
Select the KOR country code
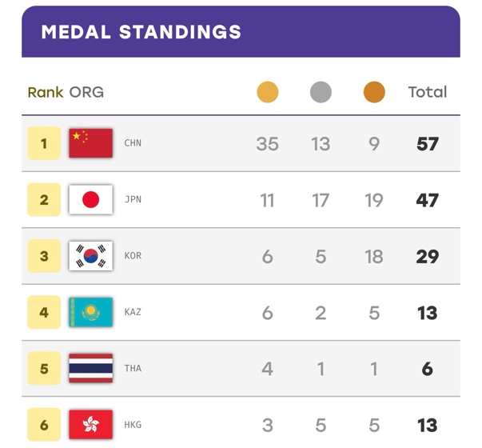click(133, 256)
